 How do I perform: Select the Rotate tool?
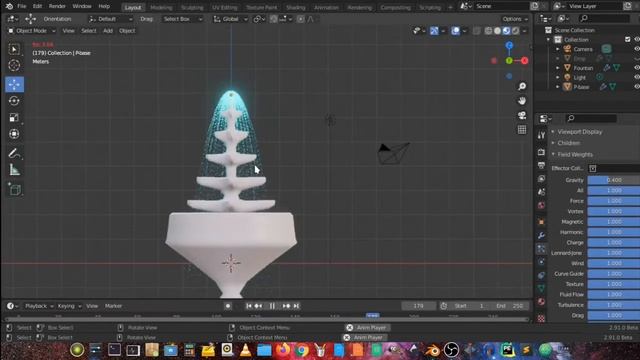(x=14, y=101)
